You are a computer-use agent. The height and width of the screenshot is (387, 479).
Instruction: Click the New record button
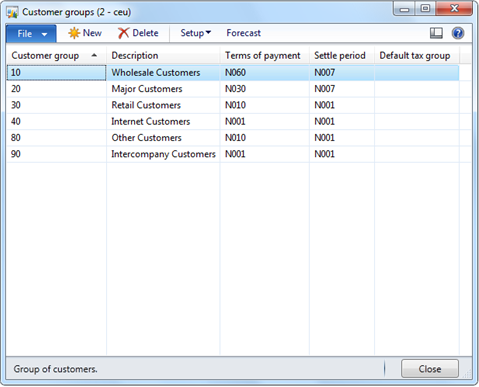click(85, 33)
